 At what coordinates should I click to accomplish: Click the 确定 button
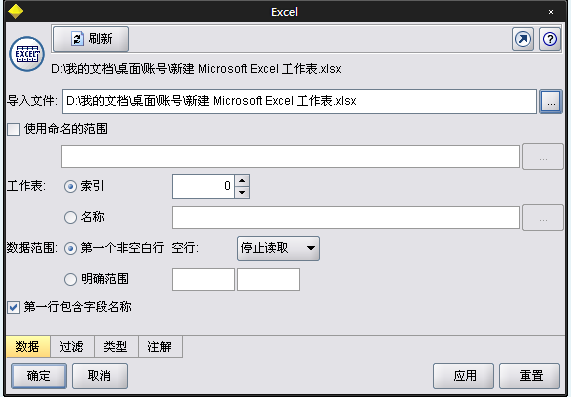39,376
